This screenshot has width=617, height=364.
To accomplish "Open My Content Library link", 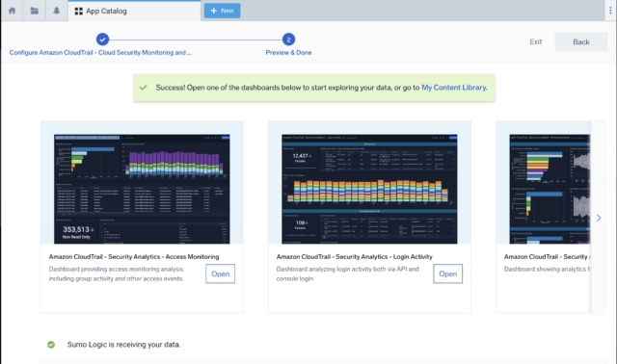I will (x=454, y=88).
